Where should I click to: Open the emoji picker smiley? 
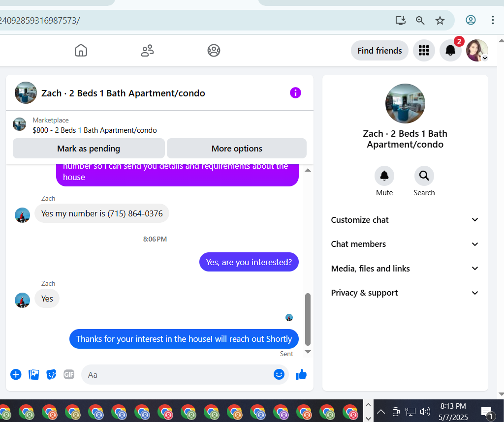pyautogui.click(x=279, y=374)
